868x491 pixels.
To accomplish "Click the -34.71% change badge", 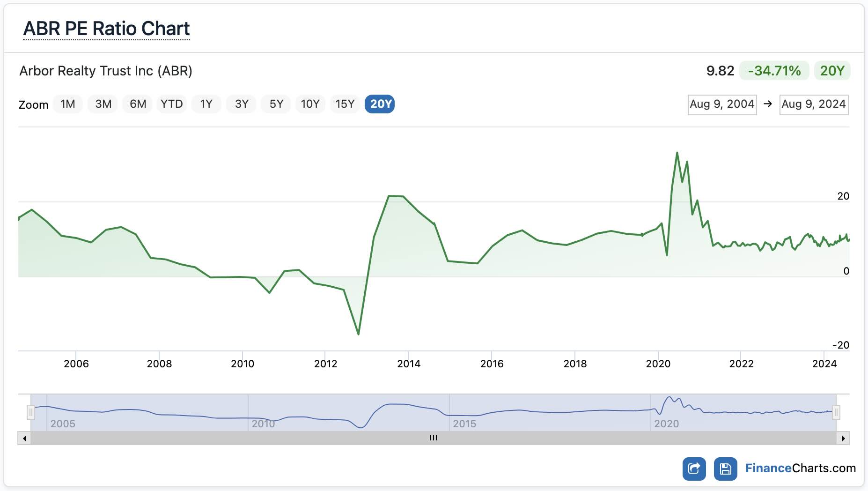I will pyautogui.click(x=774, y=71).
